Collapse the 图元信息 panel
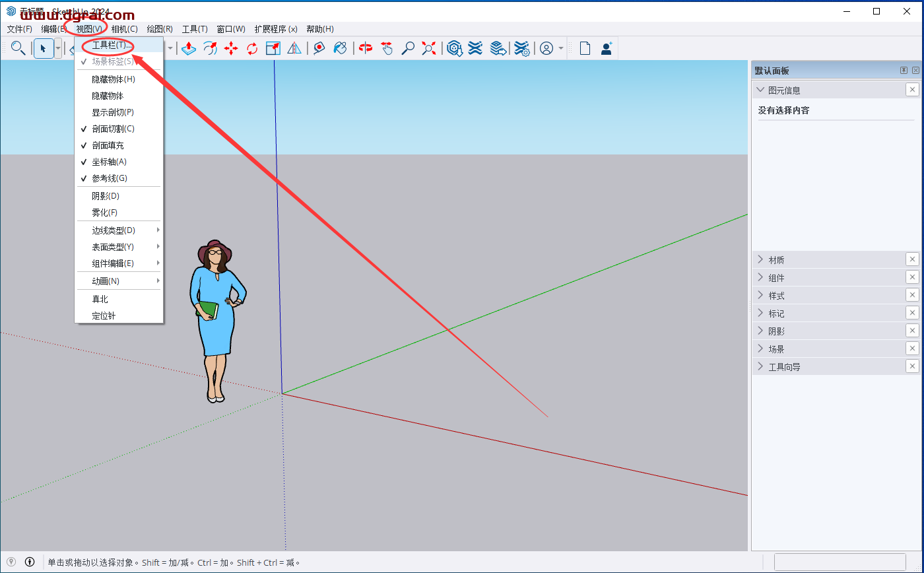The height and width of the screenshot is (573, 924). [761, 90]
